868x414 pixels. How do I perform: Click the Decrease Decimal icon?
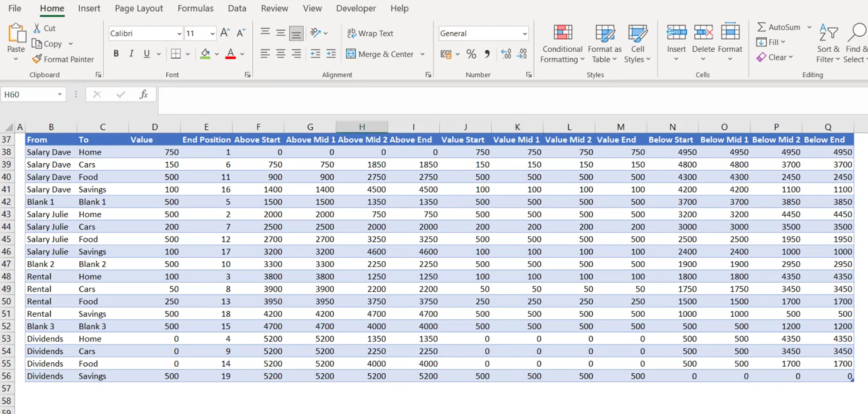(x=522, y=54)
